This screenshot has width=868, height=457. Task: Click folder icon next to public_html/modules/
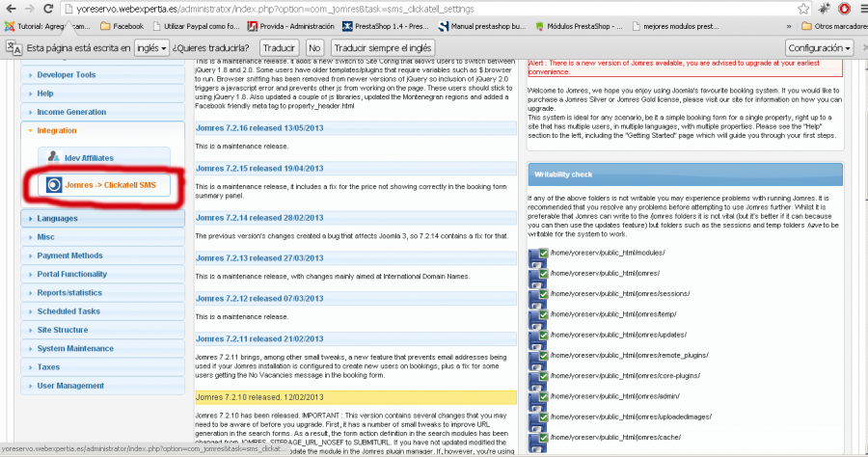[537, 256]
